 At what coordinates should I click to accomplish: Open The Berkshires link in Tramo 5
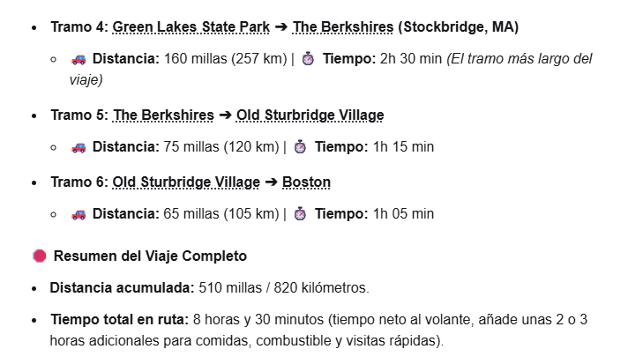coord(164,115)
